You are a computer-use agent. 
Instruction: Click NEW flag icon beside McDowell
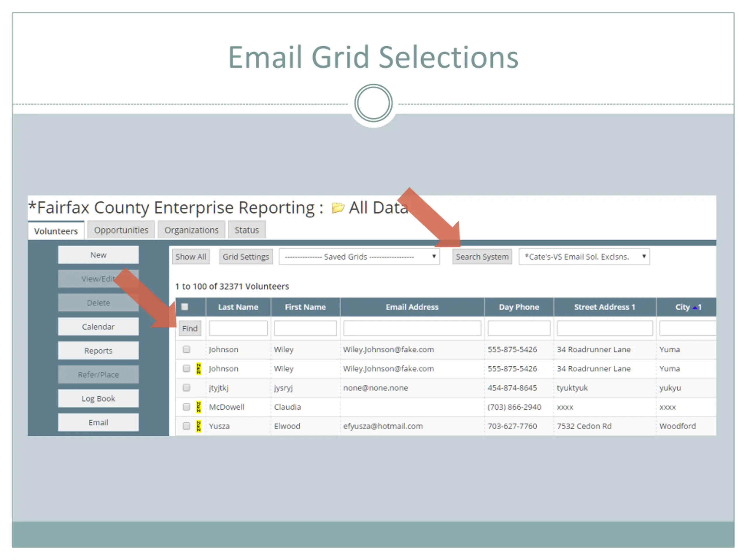pos(199,407)
